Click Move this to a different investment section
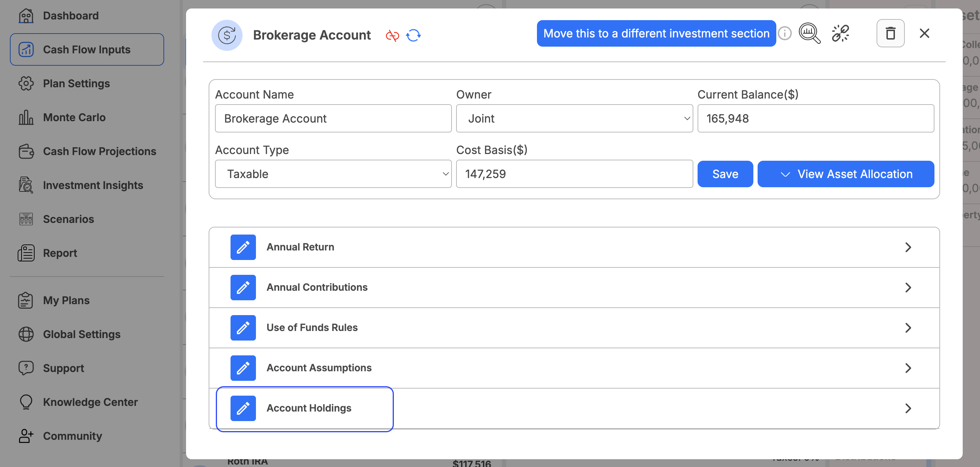Image resolution: width=980 pixels, height=467 pixels. coord(656,34)
